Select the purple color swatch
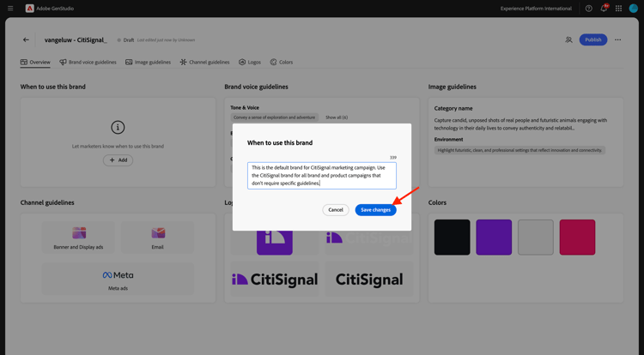Viewport: 644px width, 355px height. pyautogui.click(x=494, y=238)
